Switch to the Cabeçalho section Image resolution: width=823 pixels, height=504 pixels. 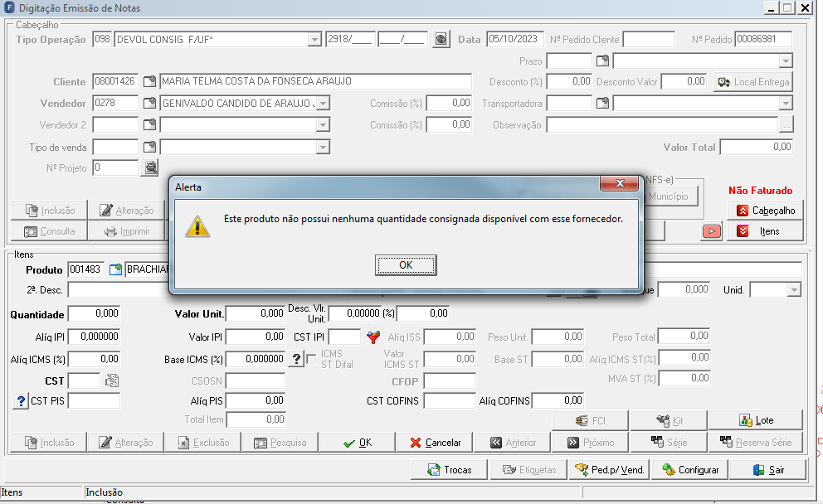pos(765,211)
